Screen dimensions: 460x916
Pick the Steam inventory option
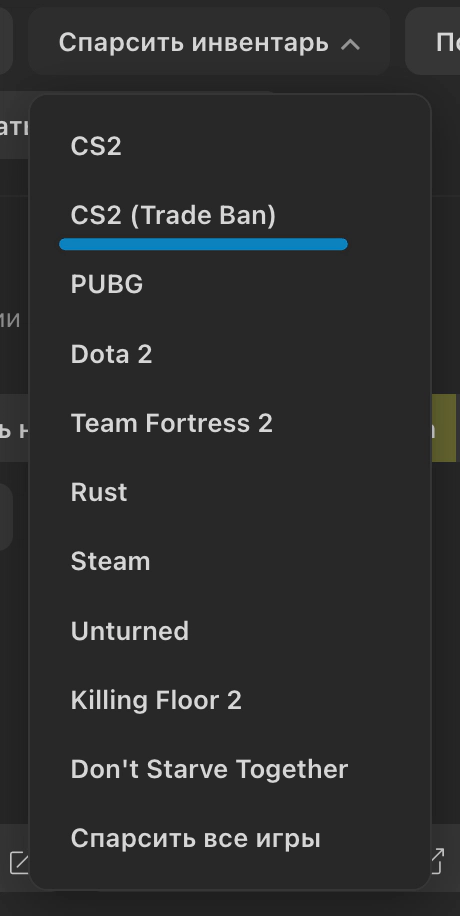coord(230,561)
